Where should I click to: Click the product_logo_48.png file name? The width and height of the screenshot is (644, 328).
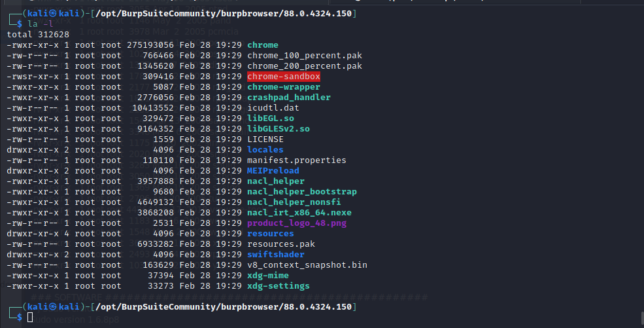coord(296,223)
